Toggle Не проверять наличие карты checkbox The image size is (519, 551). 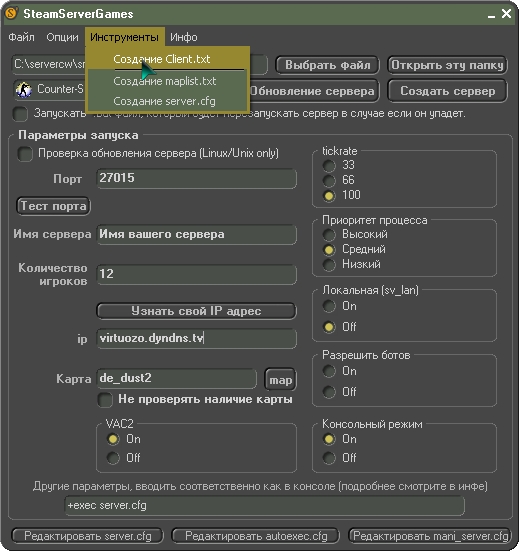105,400
